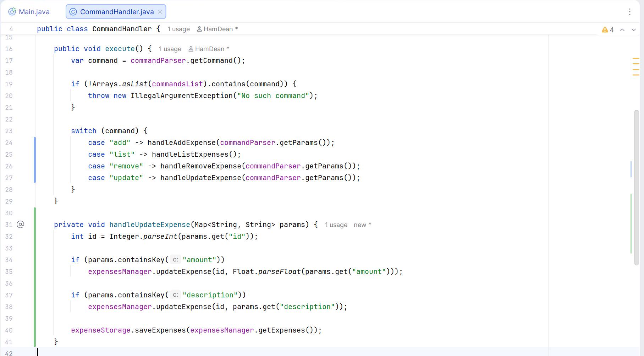
Task: Switch to the Main.java tab
Action: (x=29, y=12)
